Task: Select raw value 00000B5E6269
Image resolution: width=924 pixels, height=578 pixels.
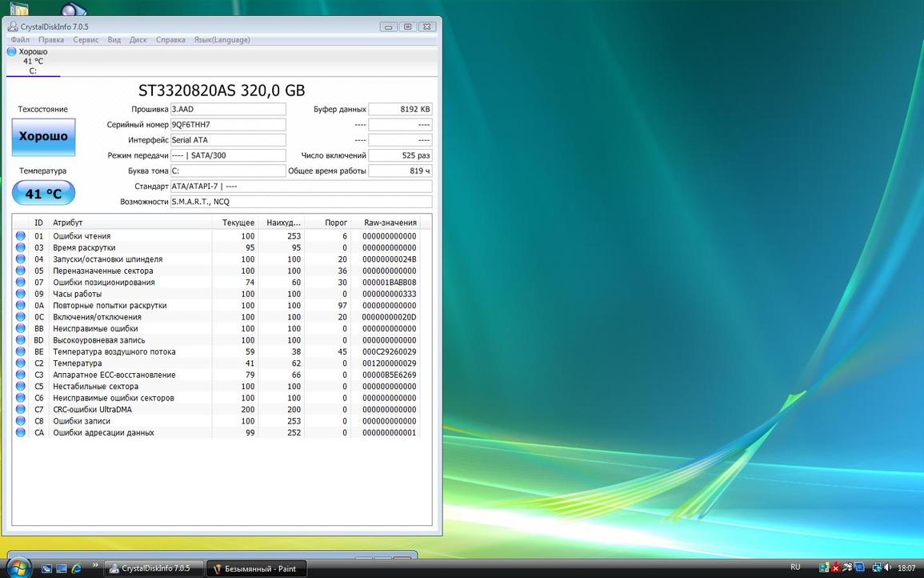Action: (x=389, y=375)
